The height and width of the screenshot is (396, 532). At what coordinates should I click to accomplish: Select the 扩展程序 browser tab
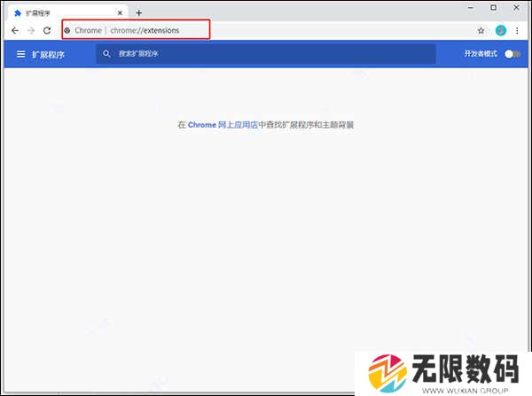(68, 13)
